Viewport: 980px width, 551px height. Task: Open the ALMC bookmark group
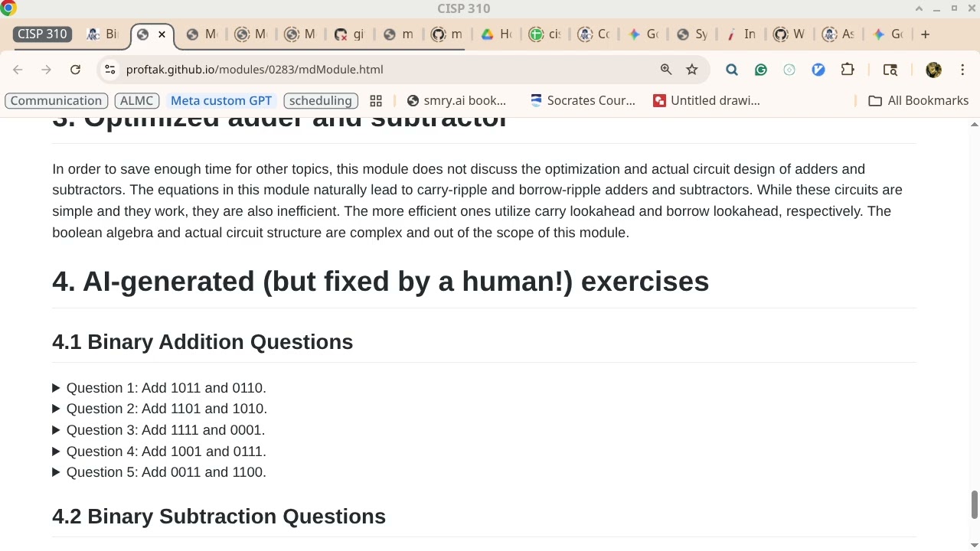tap(137, 101)
